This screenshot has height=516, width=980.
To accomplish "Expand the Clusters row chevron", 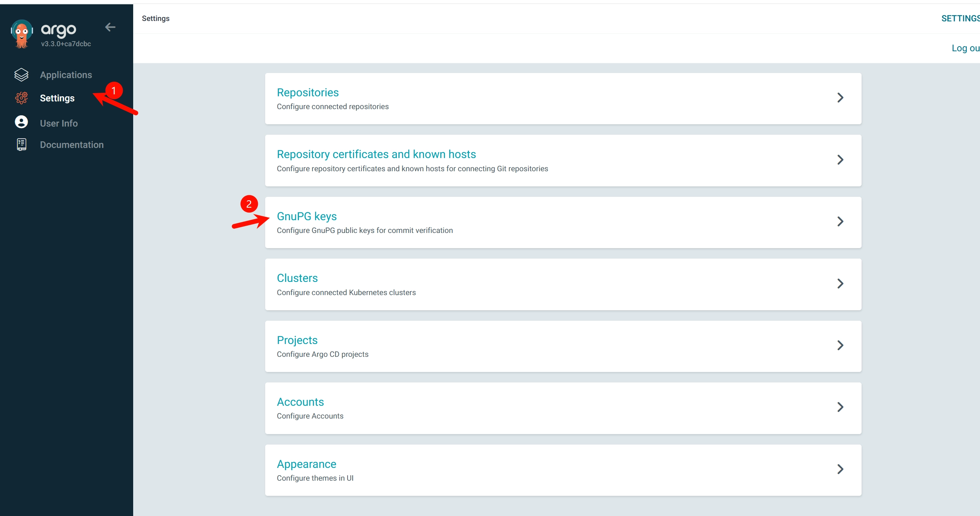I will [840, 283].
